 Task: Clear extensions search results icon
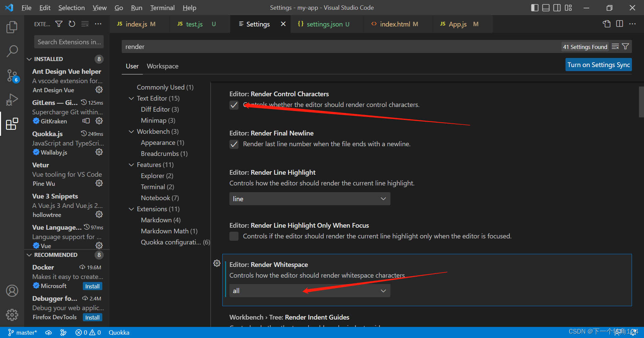point(85,24)
